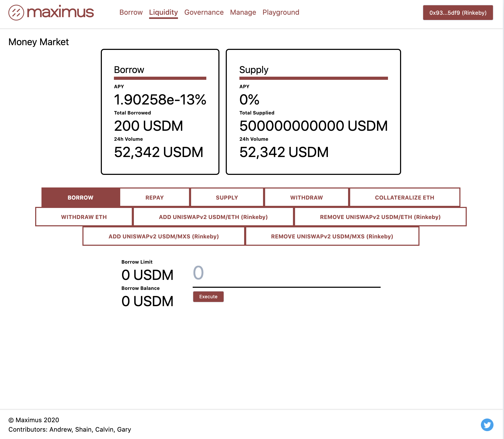This screenshot has height=439, width=504.
Task: Open the Liquidity navigation tab
Action: point(163,12)
